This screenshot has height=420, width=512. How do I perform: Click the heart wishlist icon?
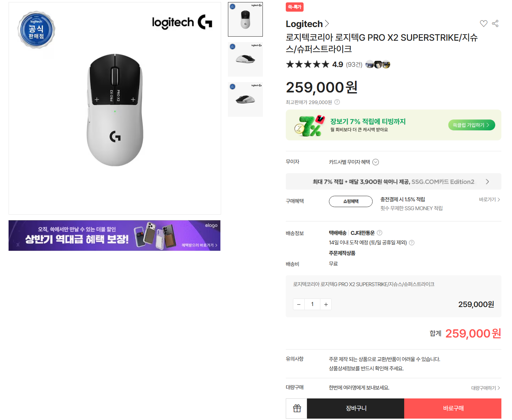[x=483, y=24]
